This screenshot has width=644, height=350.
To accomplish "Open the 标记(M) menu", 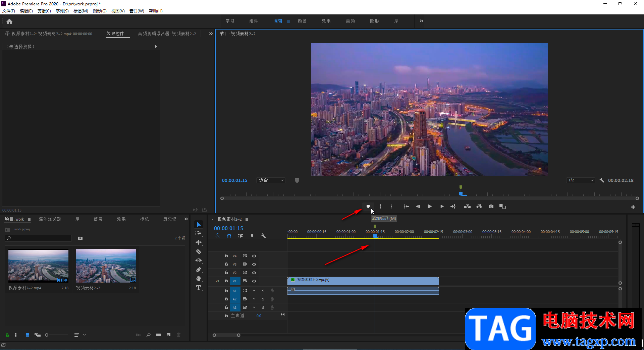I will click(80, 11).
